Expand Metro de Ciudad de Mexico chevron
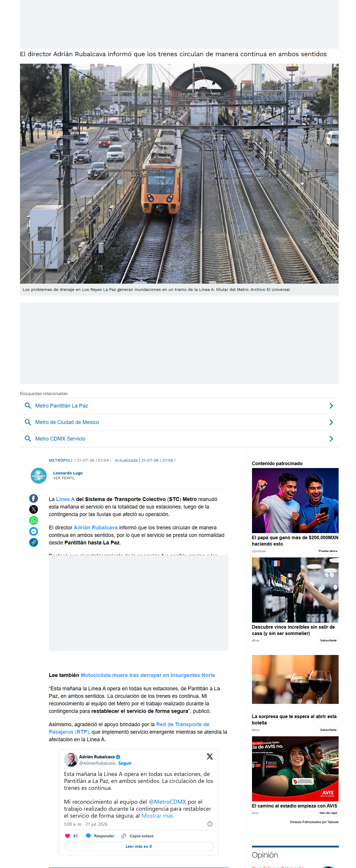356x868 pixels. tap(331, 422)
